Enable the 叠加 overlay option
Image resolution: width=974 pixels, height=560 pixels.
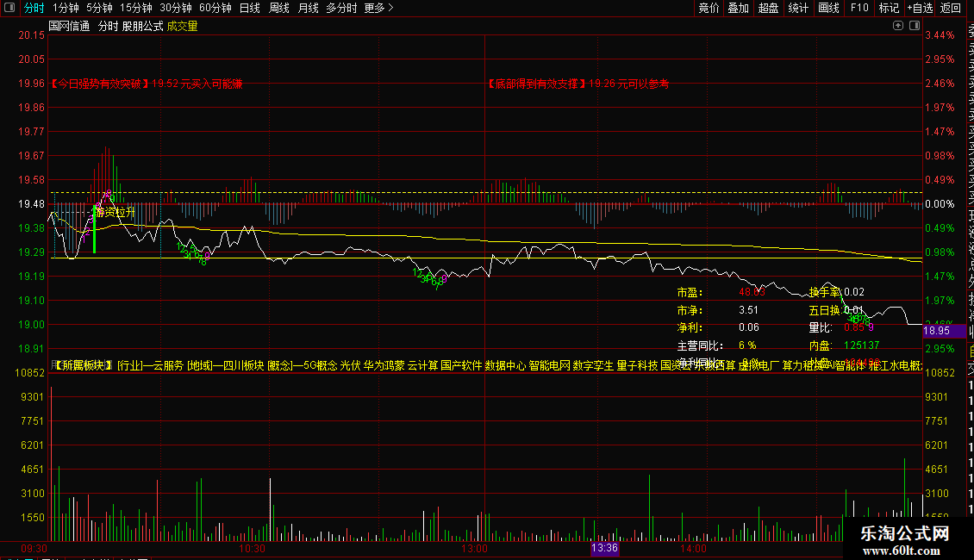pos(739,8)
